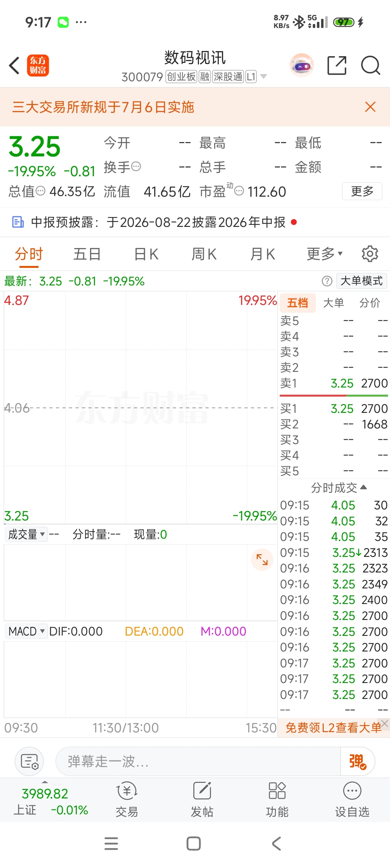Toggle the 弹 danmaku switch
This screenshot has height=868, width=390.
pos(357,761)
